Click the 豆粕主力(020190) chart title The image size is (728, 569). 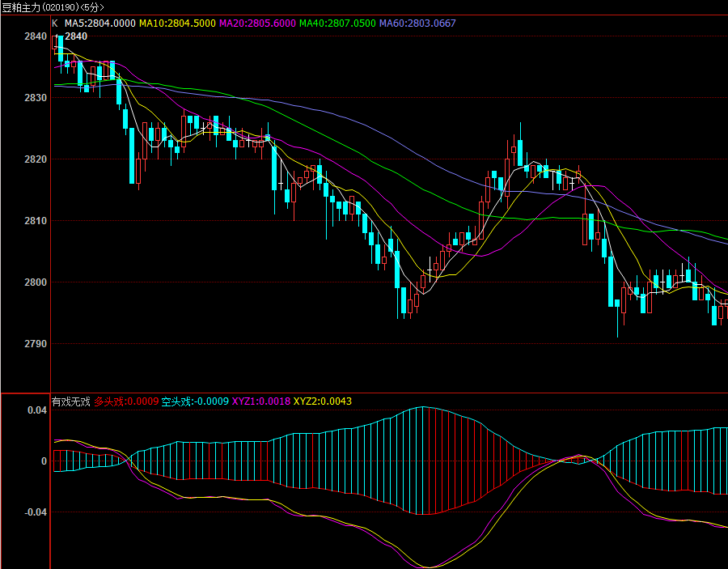tap(53, 7)
